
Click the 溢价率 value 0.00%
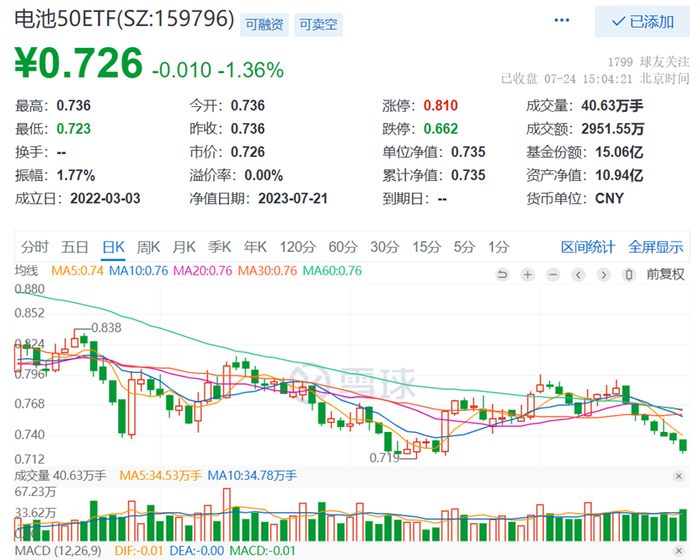click(x=264, y=175)
